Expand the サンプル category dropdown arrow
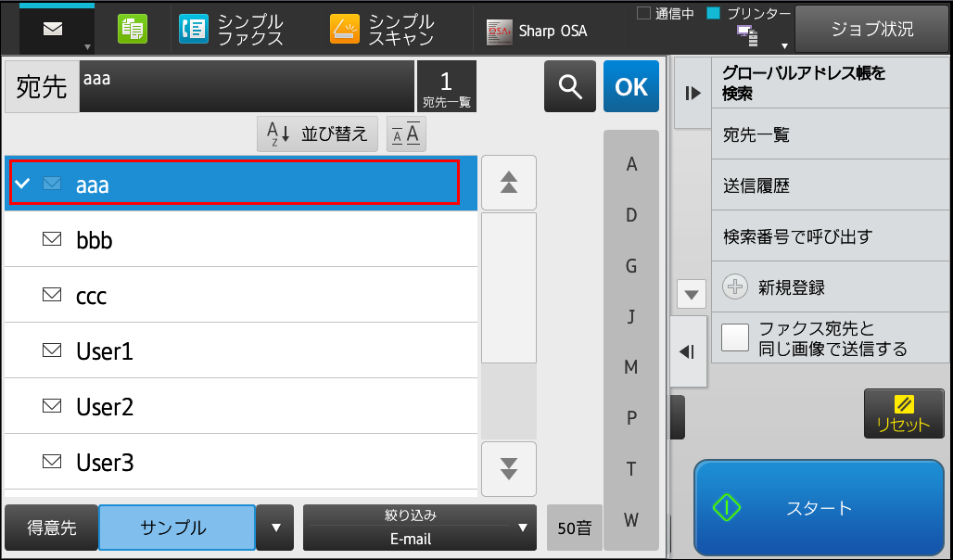953x560 pixels. coord(275,528)
